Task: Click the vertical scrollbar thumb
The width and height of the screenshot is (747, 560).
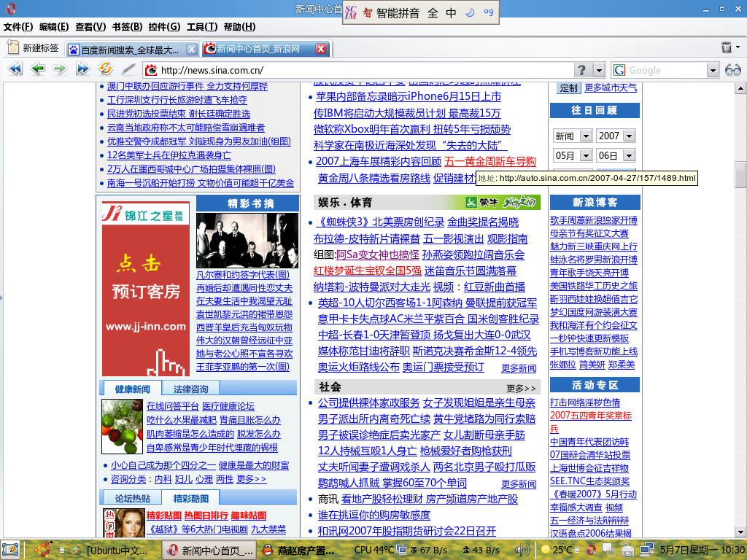Action: point(740,175)
